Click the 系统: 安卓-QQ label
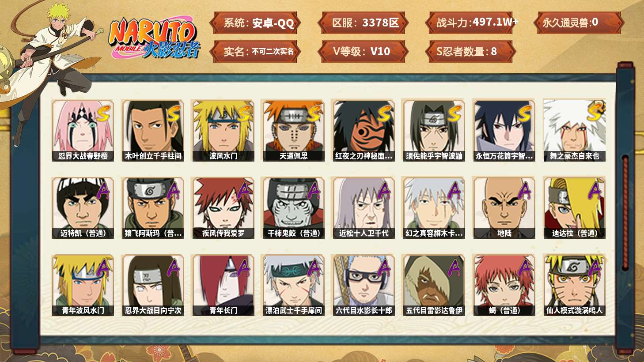 255,23
